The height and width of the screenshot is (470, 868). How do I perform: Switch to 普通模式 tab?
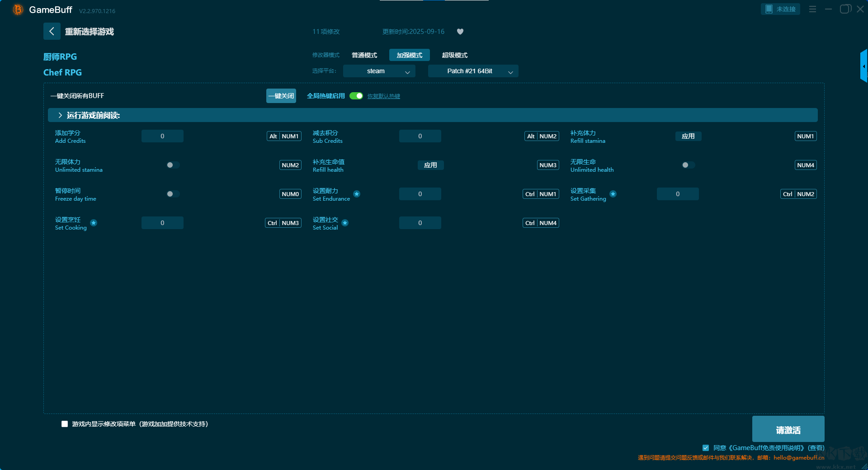364,55
